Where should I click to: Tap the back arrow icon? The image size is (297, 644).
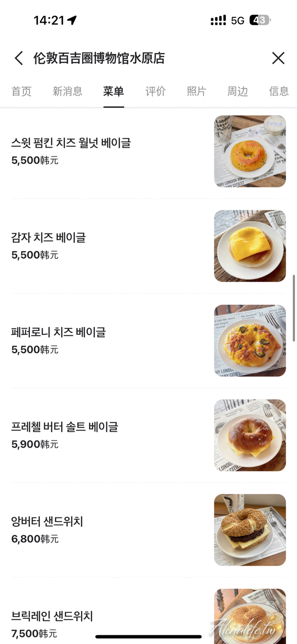pyautogui.click(x=19, y=58)
